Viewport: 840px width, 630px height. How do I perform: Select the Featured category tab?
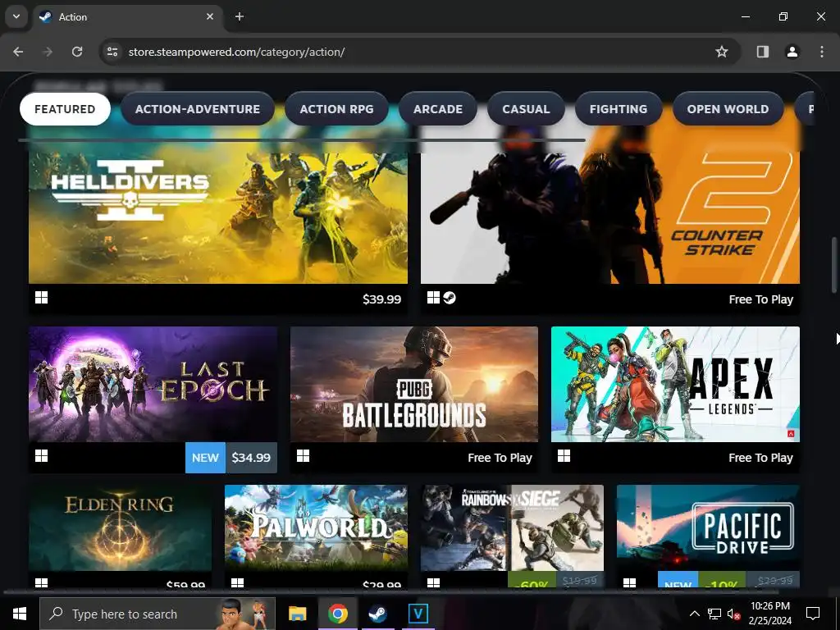point(65,109)
